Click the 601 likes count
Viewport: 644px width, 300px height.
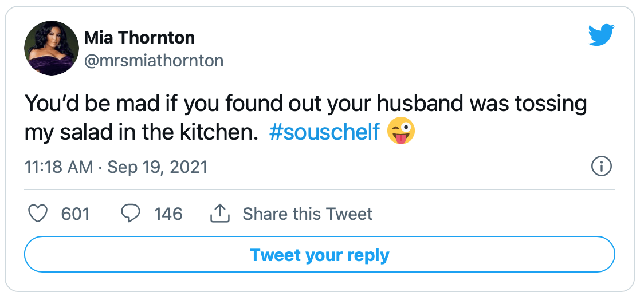[75, 214]
